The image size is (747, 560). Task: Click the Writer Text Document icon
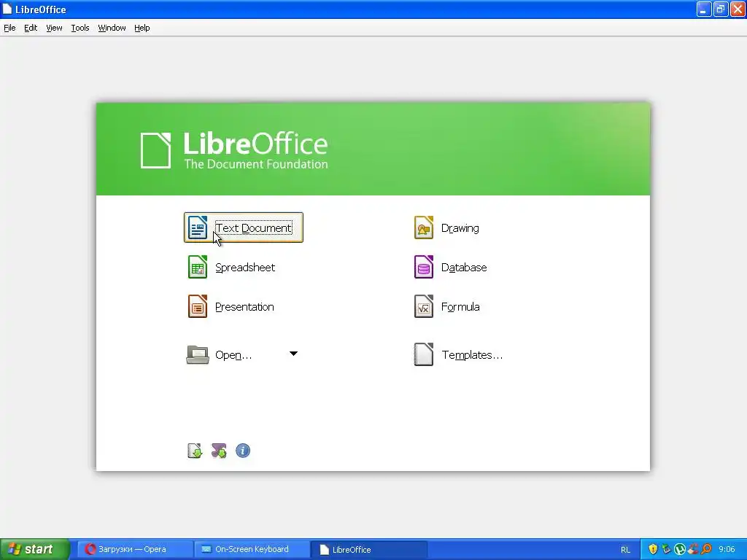197,227
